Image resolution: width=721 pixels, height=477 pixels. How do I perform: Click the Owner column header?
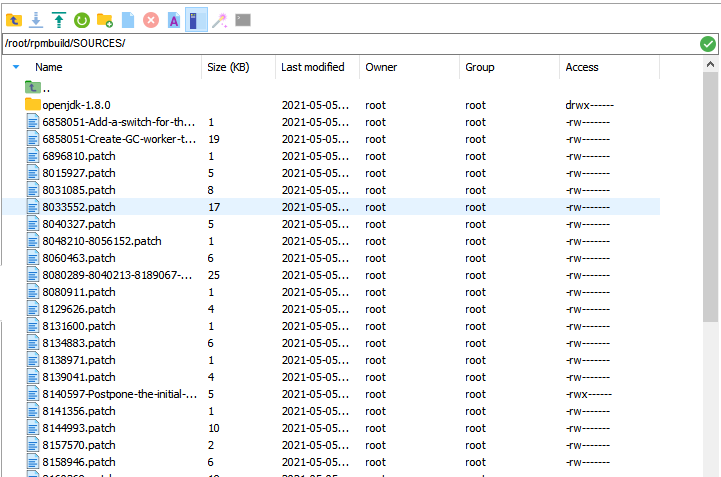381,68
